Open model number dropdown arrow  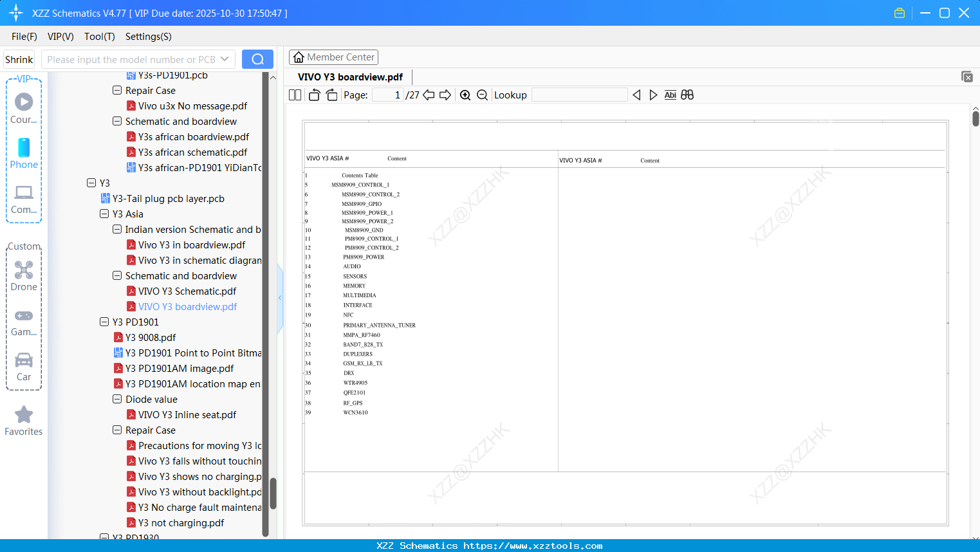[225, 59]
